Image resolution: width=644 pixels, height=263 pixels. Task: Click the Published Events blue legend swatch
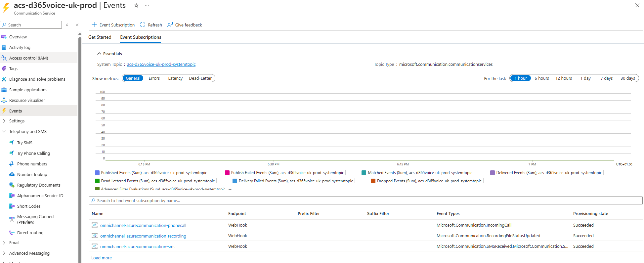pos(97,173)
